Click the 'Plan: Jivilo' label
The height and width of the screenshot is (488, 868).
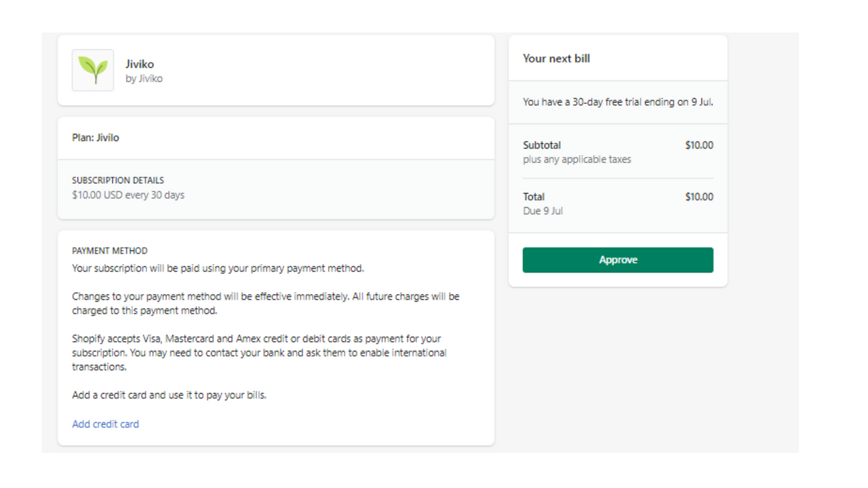(96, 138)
